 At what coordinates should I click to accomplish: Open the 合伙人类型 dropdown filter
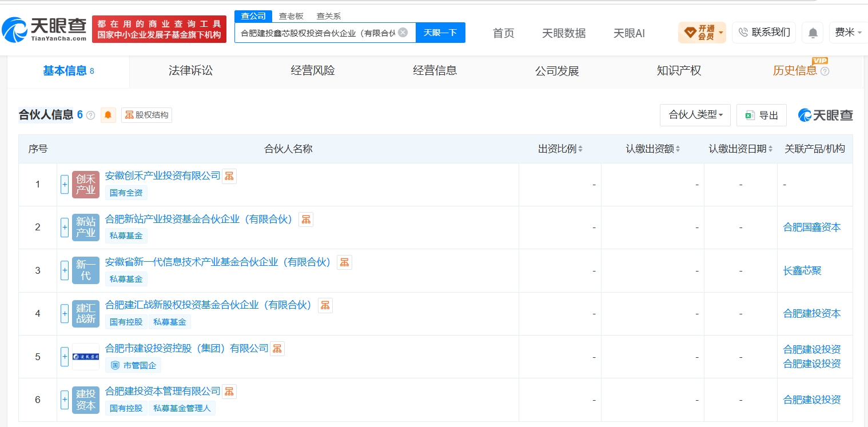pos(695,115)
